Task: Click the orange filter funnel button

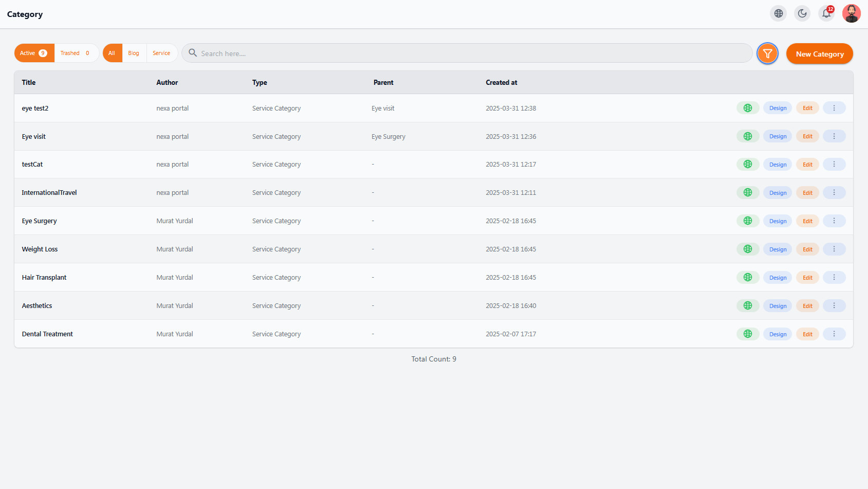Action: click(768, 53)
